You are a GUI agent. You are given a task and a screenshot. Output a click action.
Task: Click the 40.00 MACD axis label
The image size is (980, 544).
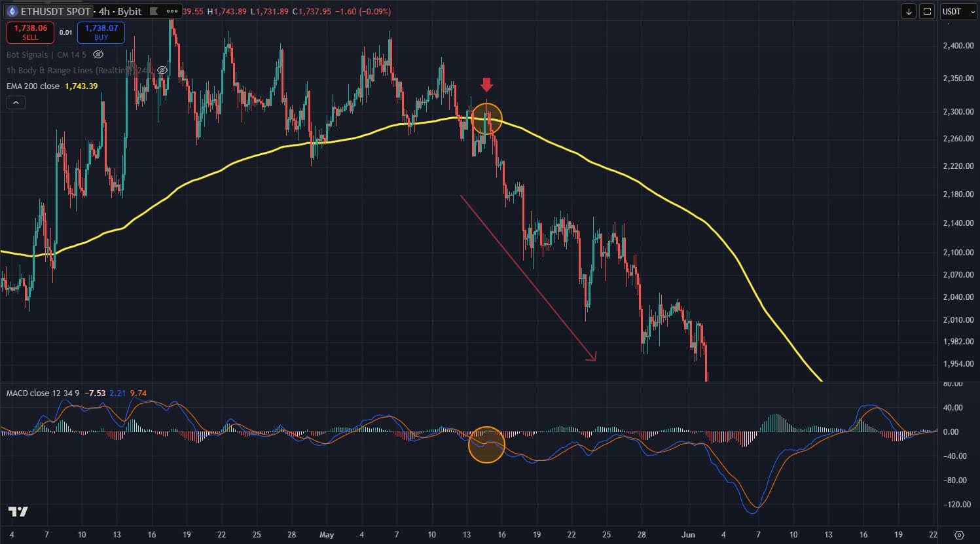[953, 407]
